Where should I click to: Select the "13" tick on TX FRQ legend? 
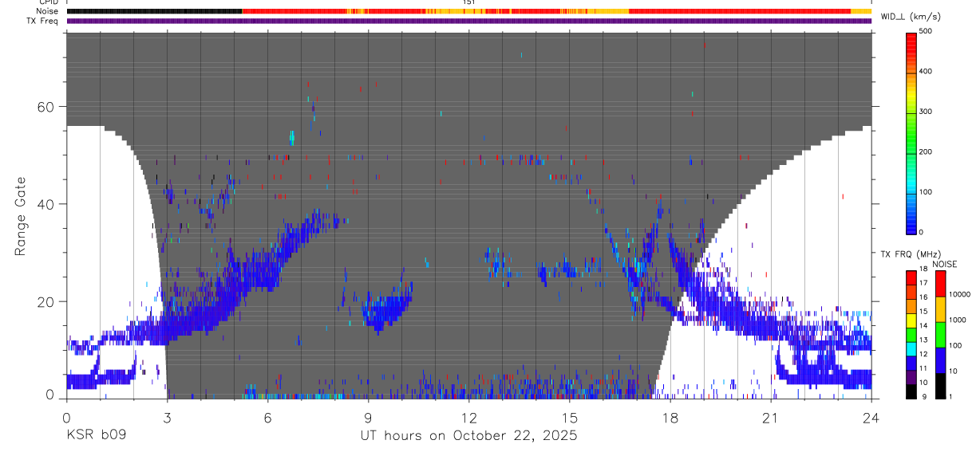[924, 340]
